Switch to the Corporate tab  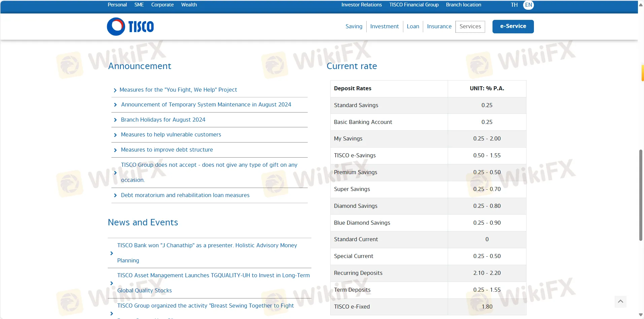(162, 4)
